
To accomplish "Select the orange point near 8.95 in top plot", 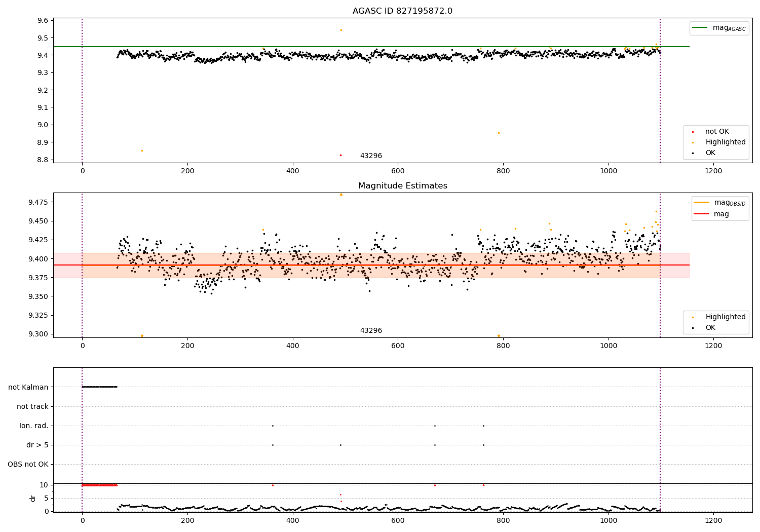I will pos(499,133).
